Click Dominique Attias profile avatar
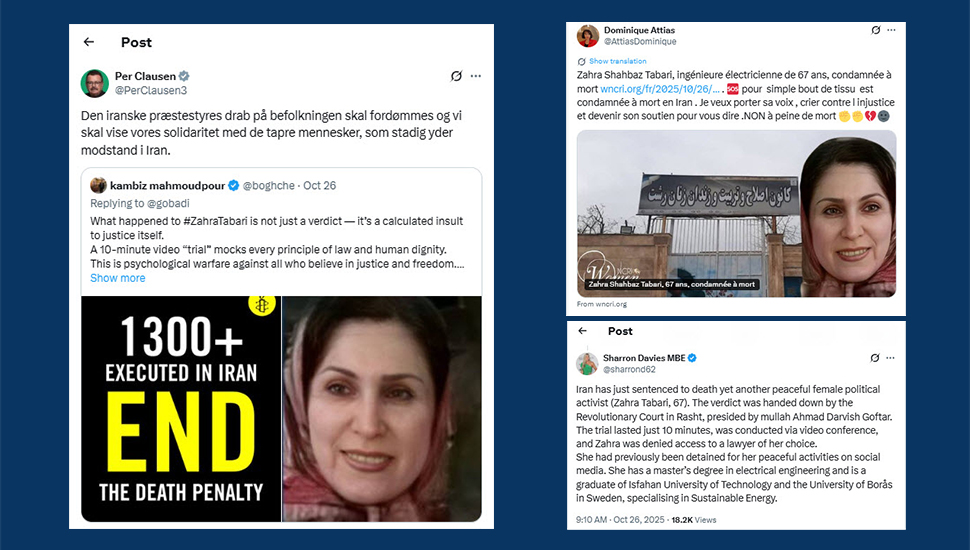The width and height of the screenshot is (970, 550). click(588, 36)
